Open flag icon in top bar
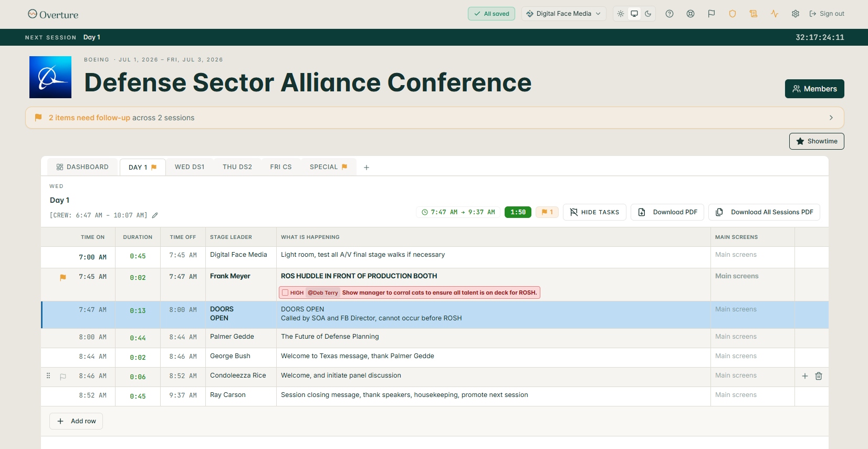This screenshot has height=449, width=868. [712, 14]
